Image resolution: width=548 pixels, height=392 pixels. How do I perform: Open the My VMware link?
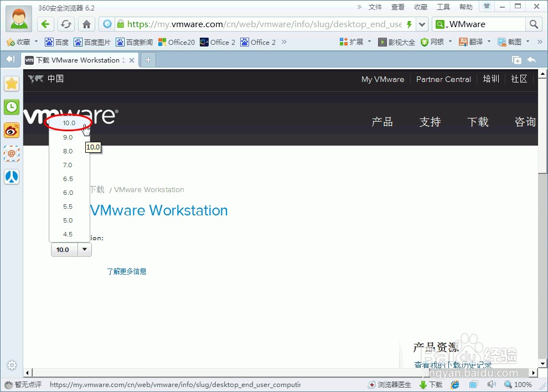[382, 79]
